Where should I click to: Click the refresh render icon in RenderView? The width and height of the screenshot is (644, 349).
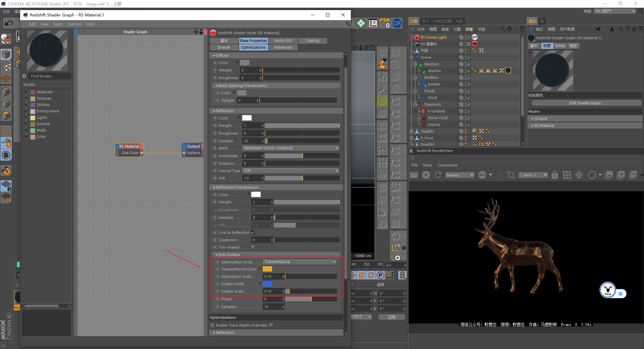coord(438,175)
